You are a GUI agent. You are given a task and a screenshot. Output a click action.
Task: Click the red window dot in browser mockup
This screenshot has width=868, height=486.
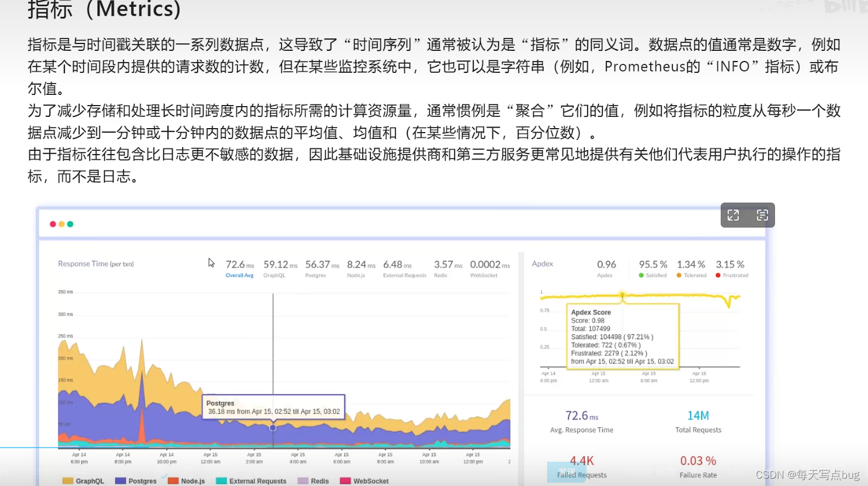click(52, 224)
